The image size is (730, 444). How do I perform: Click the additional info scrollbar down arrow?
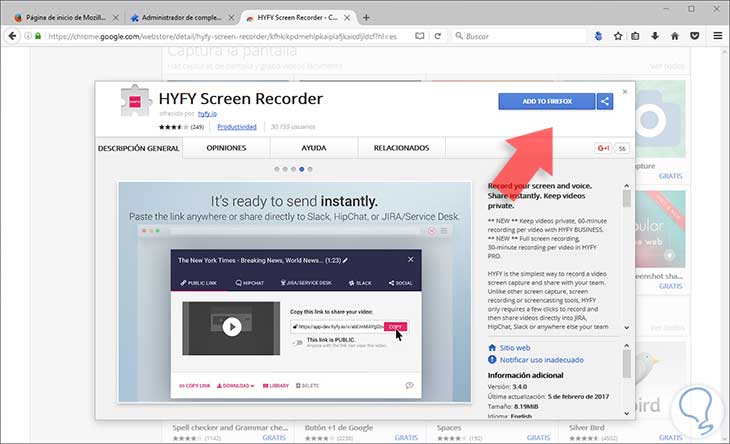[x=627, y=413]
